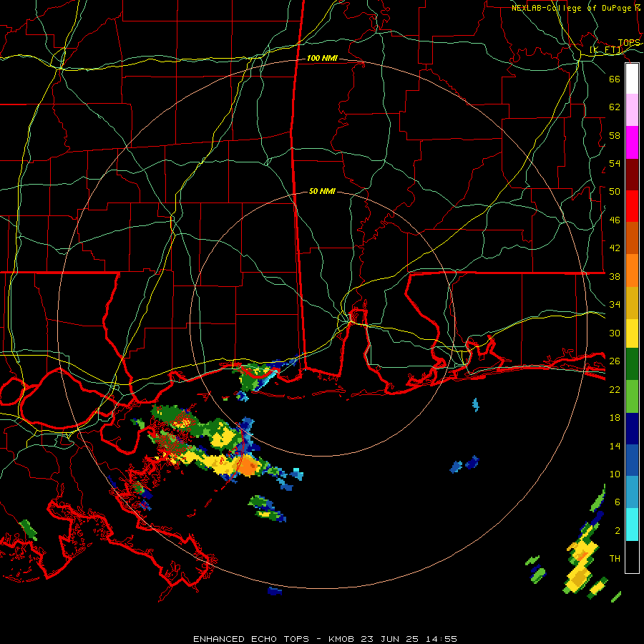Select the magenta swatch on the color scale
The width and height of the screenshot is (644, 644).
pos(632,142)
